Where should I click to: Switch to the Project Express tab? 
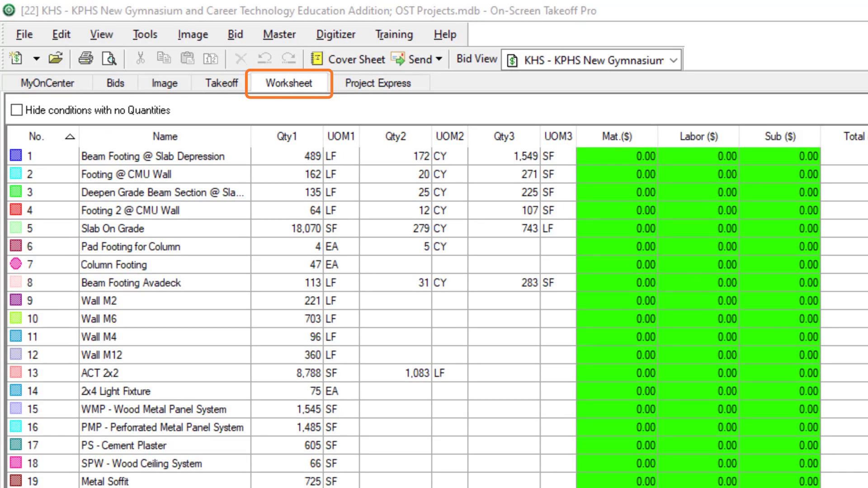click(377, 83)
